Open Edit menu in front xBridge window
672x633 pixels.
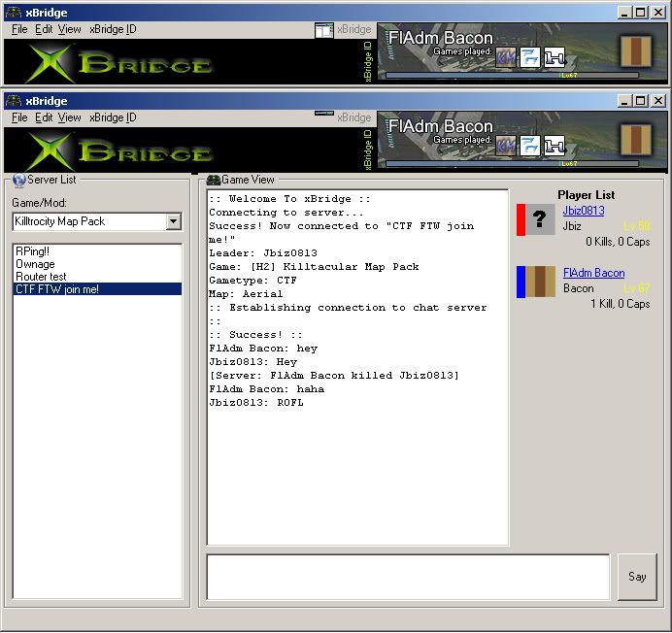pyautogui.click(x=44, y=117)
